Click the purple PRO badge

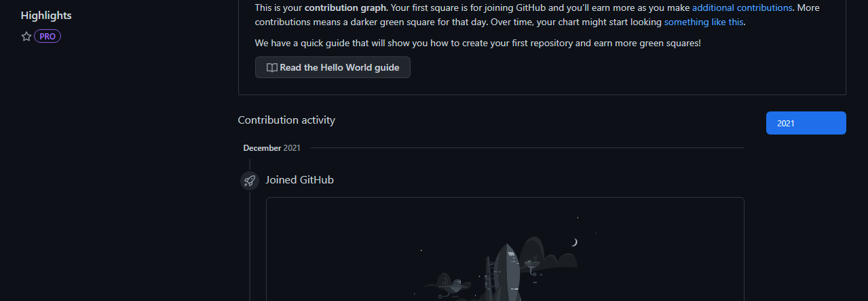pos(48,37)
